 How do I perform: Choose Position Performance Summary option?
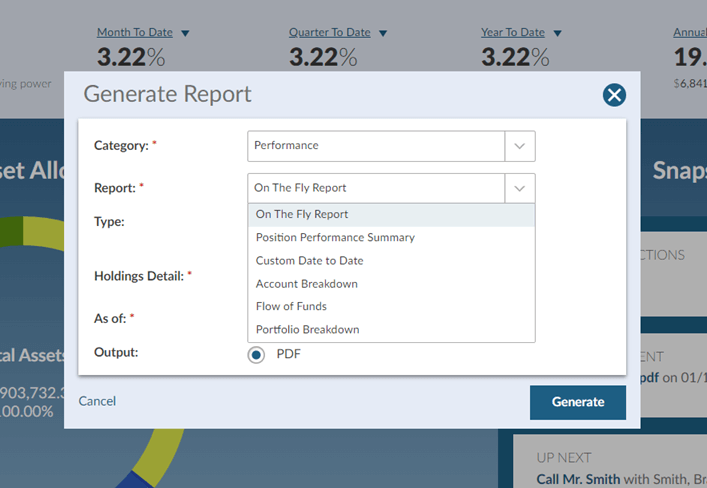391,238
